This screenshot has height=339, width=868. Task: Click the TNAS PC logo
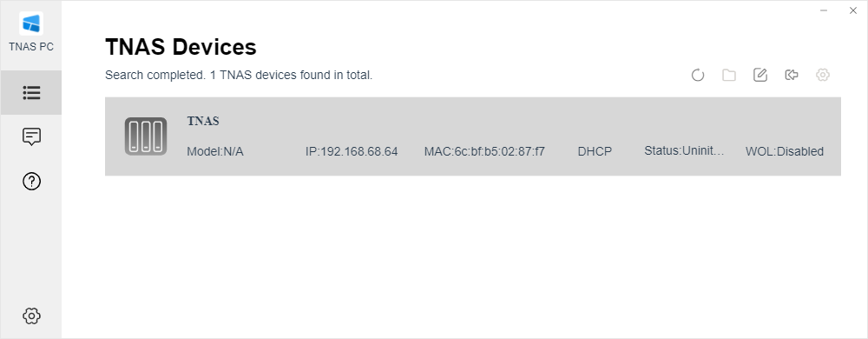click(31, 23)
